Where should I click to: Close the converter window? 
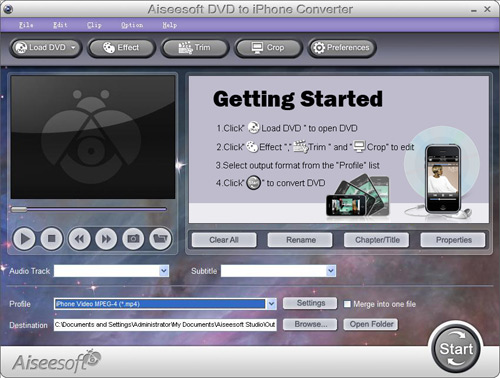click(x=487, y=9)
